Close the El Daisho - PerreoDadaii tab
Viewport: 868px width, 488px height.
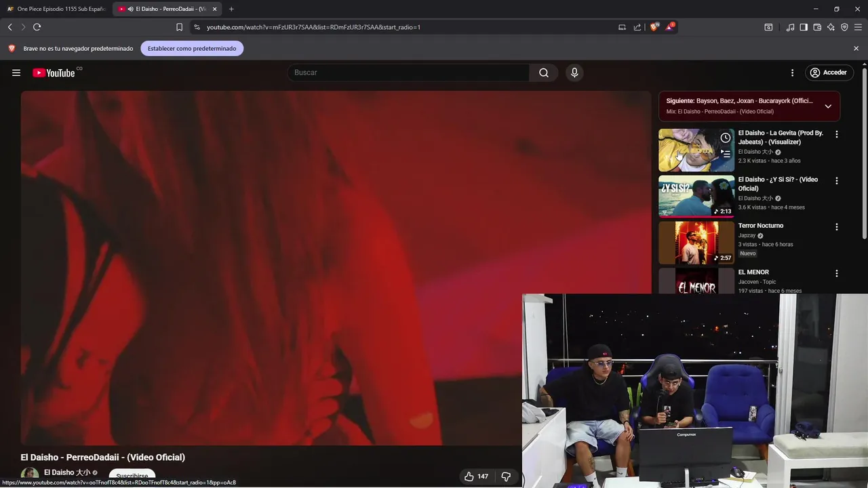click(215, 9)
